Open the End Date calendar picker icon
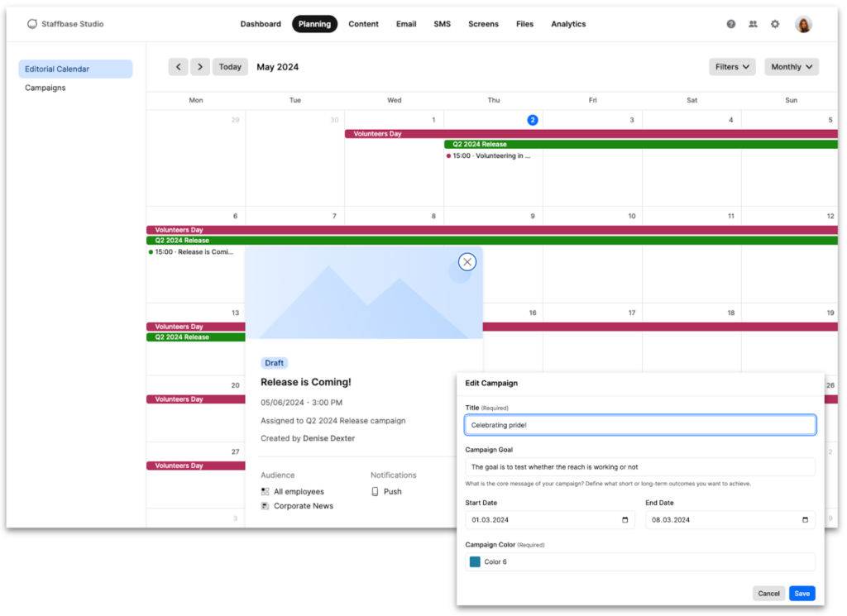This screenshot has height=616, width=847. pyautogui.click(x=804, y=519)
